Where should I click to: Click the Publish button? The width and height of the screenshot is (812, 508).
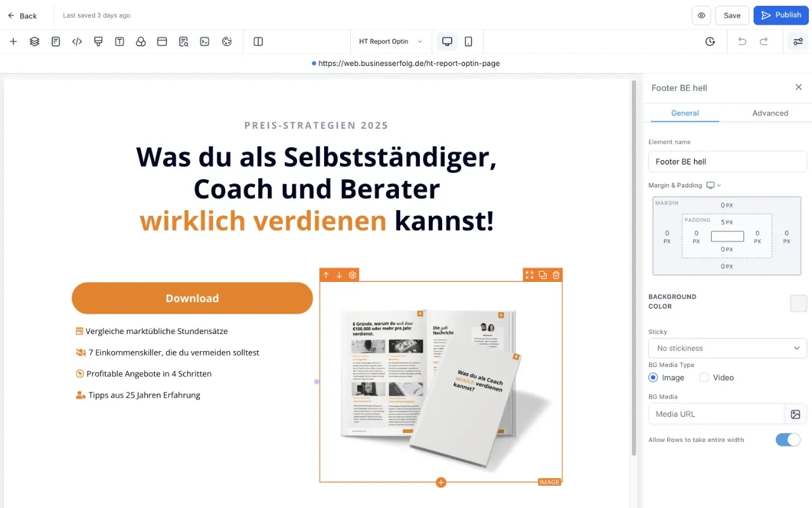(x=780, y=15)
